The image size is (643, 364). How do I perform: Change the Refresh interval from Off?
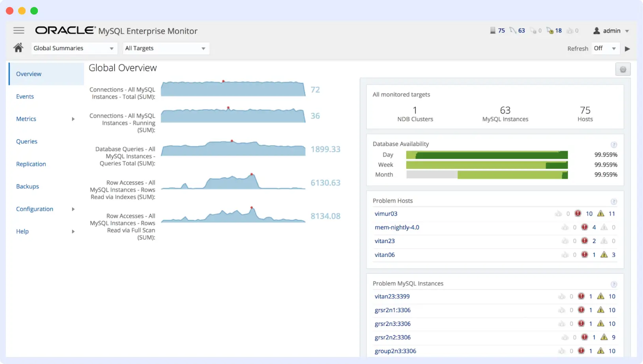coord(606,48)
